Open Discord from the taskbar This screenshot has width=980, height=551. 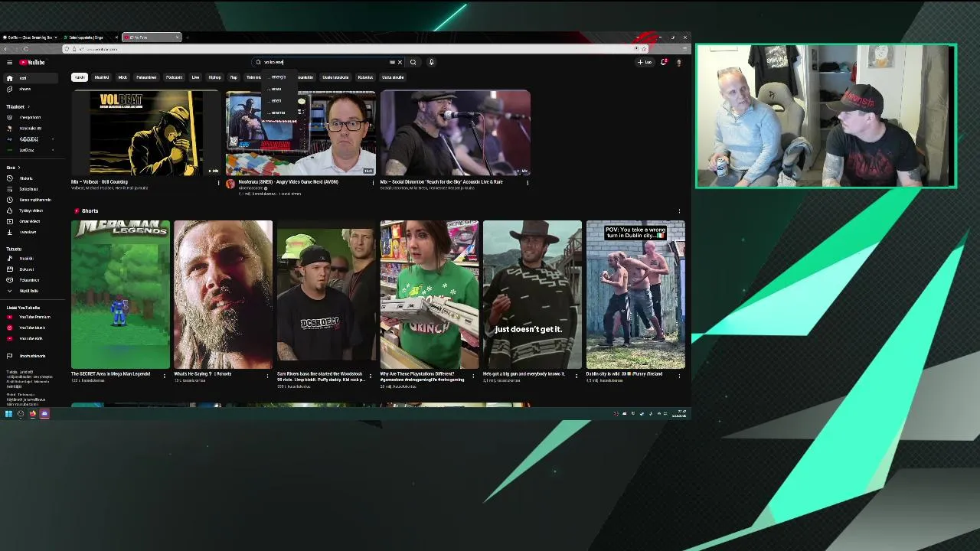pos(44,414)
